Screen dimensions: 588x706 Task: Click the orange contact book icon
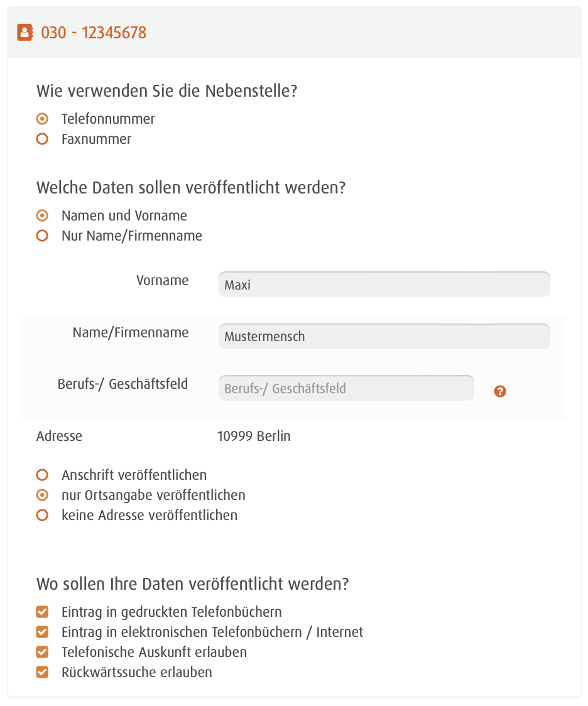[x=24, y=33]
